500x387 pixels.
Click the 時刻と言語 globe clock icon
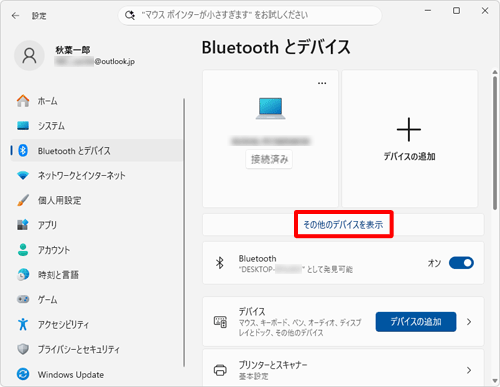pyautogui.click(x=23, y=274)
